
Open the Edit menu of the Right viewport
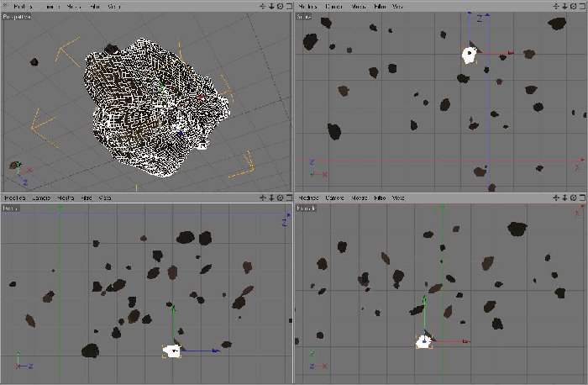15,198
